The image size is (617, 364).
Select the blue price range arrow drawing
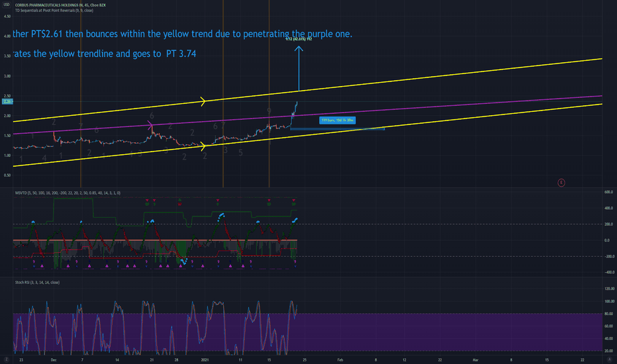299,69
